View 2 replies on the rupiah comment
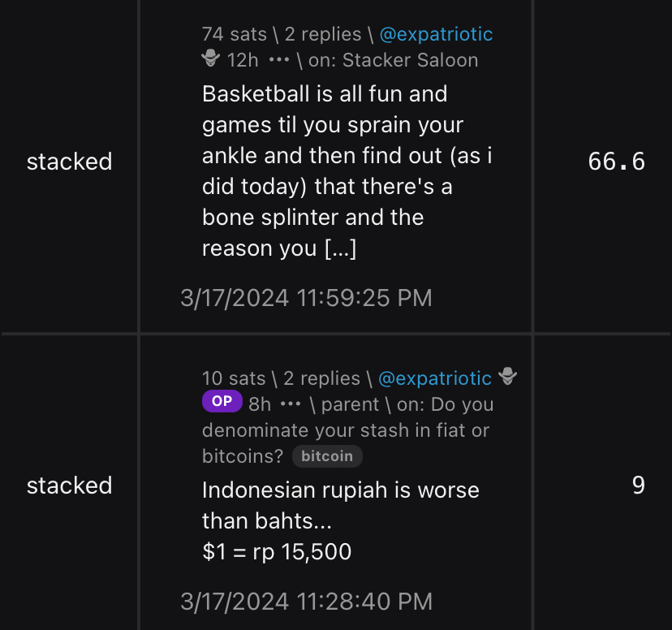 tap(321, 378)
